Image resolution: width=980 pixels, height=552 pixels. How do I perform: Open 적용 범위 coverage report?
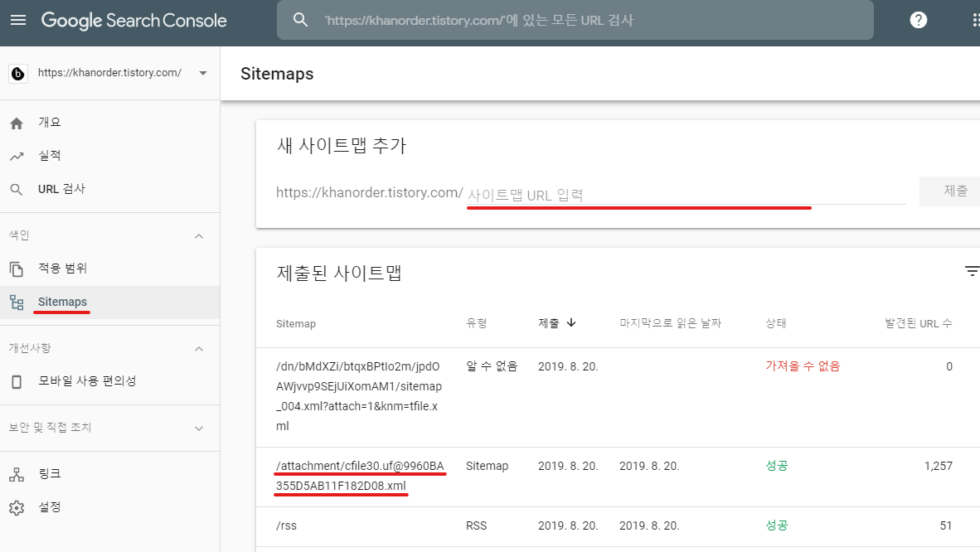(62, 269)
